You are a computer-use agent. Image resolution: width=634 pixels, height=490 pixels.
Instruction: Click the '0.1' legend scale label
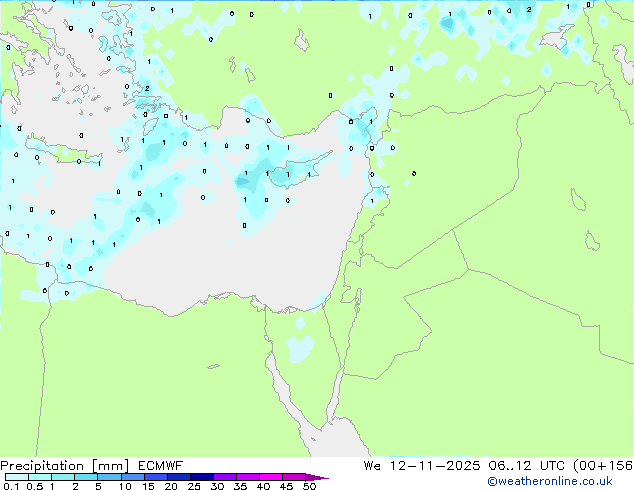[x=11, y=486]
